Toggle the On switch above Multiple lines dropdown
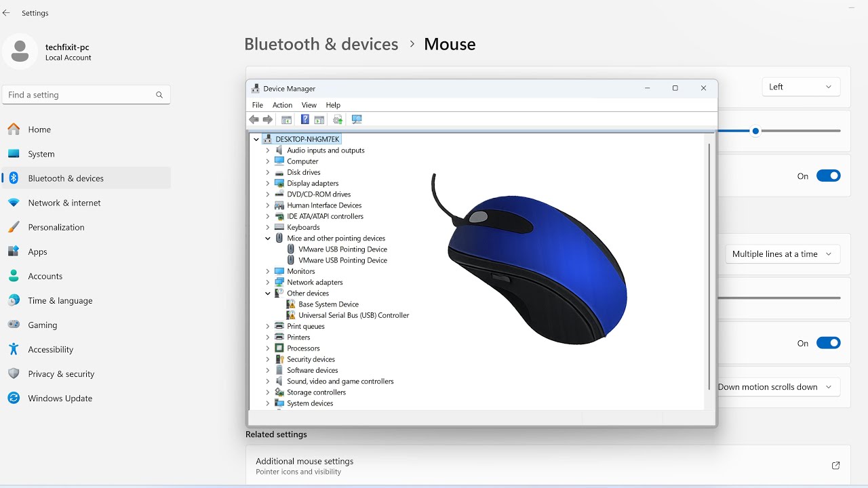Screen dimensions: 868x488 point(828,176)
